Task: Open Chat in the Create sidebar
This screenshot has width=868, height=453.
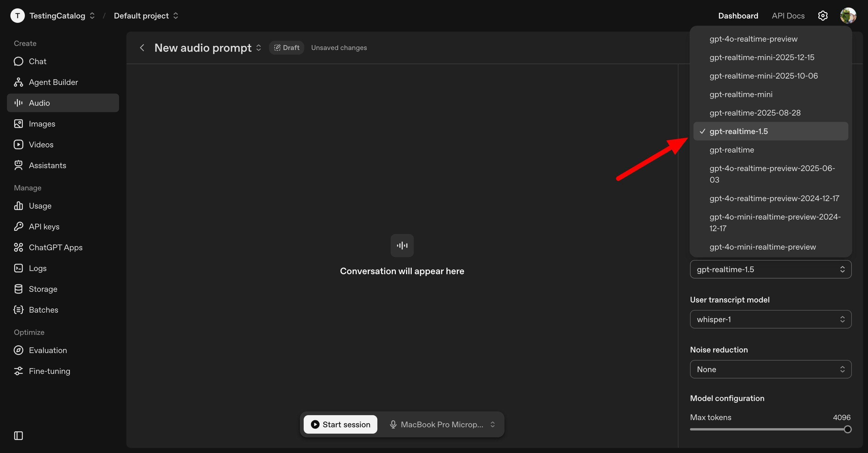Action: tap(37, 61)
